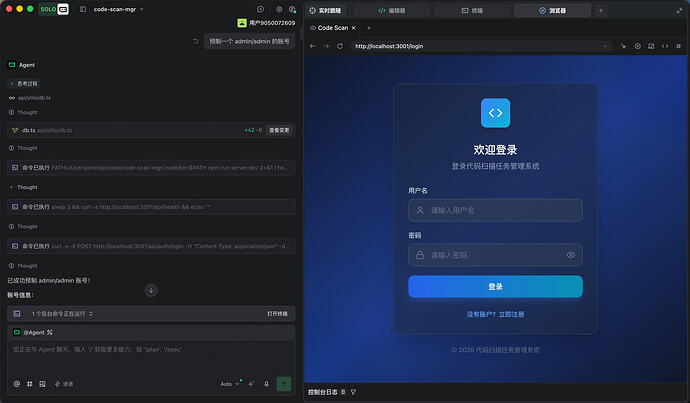Toggle the SOLO mode switch
690x403 pixels.
coord(54,9)
